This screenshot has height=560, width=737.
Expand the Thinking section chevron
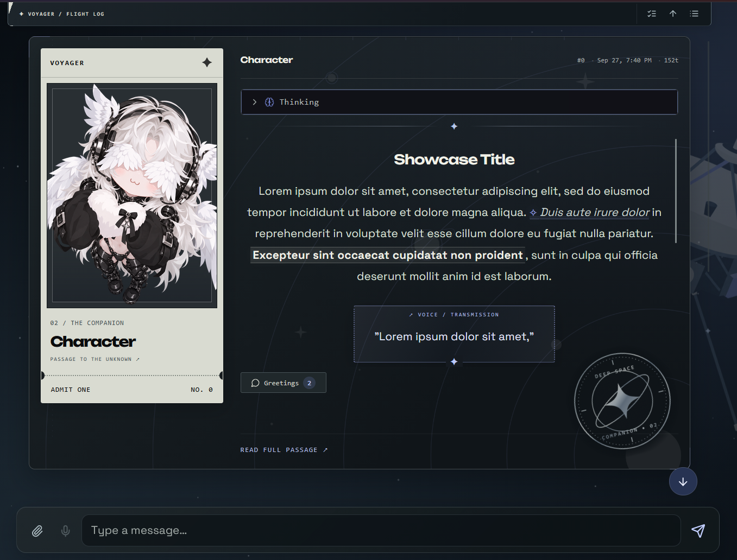(x=254, y=102)
